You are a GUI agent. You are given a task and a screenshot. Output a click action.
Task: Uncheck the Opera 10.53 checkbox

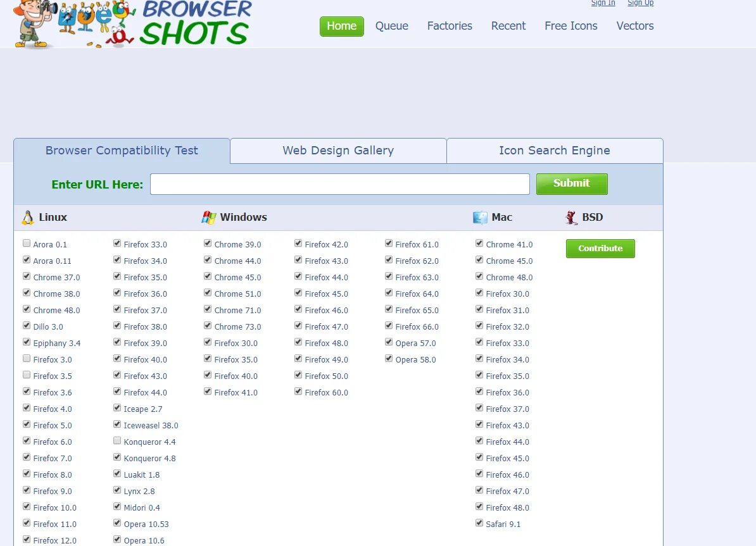coord(117,523)
